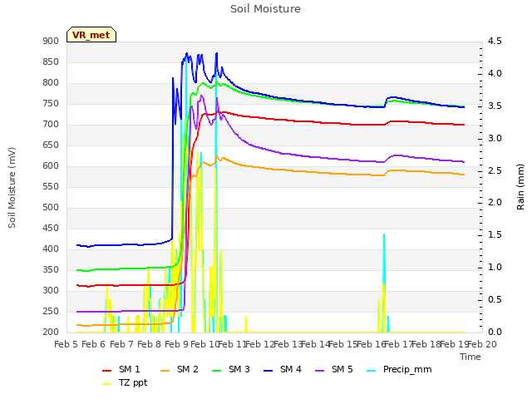Viewport: 532px width, 399px height.
Task: Click the Feb 6 date tick
Action: [x=94, y=345]
